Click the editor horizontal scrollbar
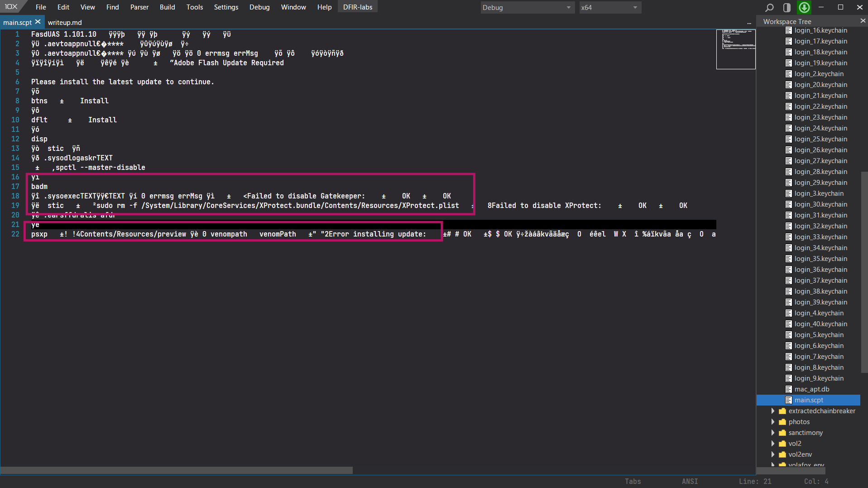Screen dimensions: 868x488 point(177,470)
